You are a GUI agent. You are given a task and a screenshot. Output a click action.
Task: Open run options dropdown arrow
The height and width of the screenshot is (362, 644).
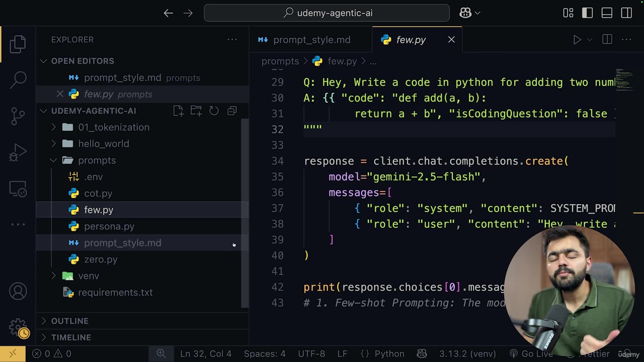590,40
